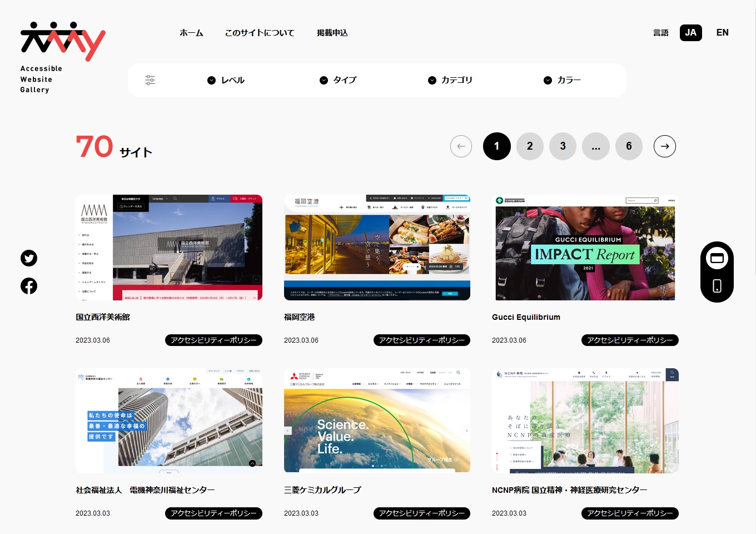Click アクセシビリティーポリシー tag under 電機神奈川福祉センター
The width and height of the screenshot is (756, 534).
point(213,513)
